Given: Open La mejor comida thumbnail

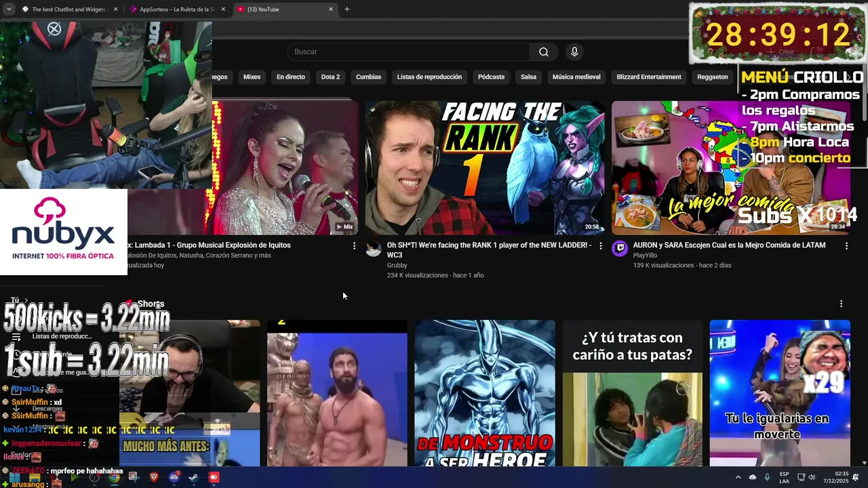Looking at the screenshot, I should click(x=730, y=167).
